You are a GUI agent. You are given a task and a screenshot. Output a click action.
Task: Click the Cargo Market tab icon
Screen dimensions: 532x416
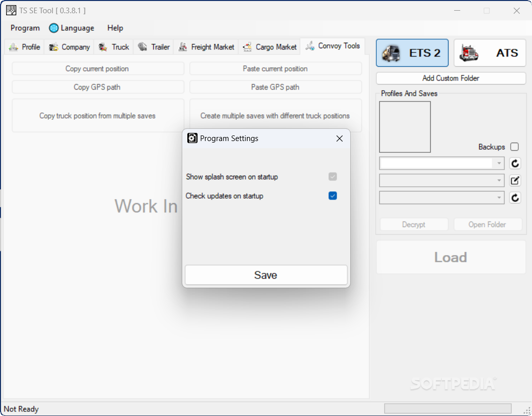pos(247,47)
